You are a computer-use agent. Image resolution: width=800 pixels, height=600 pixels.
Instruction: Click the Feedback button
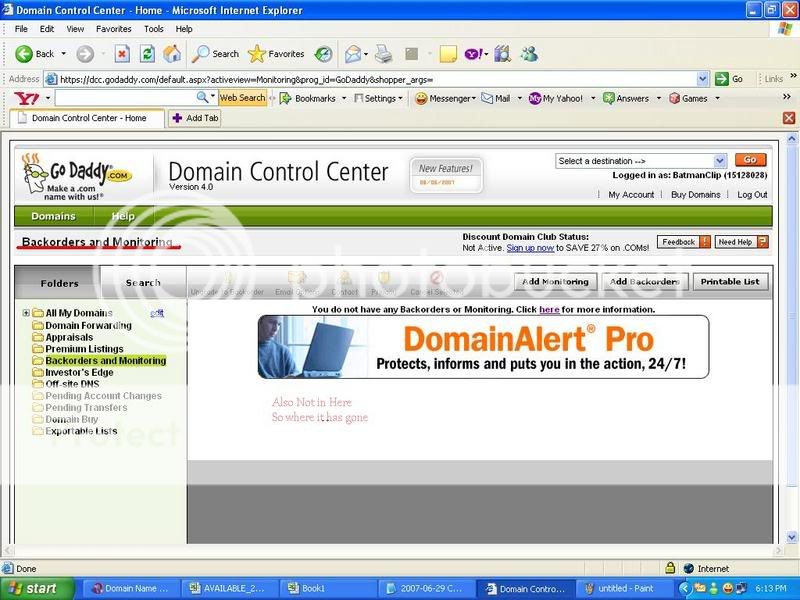coord(684,242)
